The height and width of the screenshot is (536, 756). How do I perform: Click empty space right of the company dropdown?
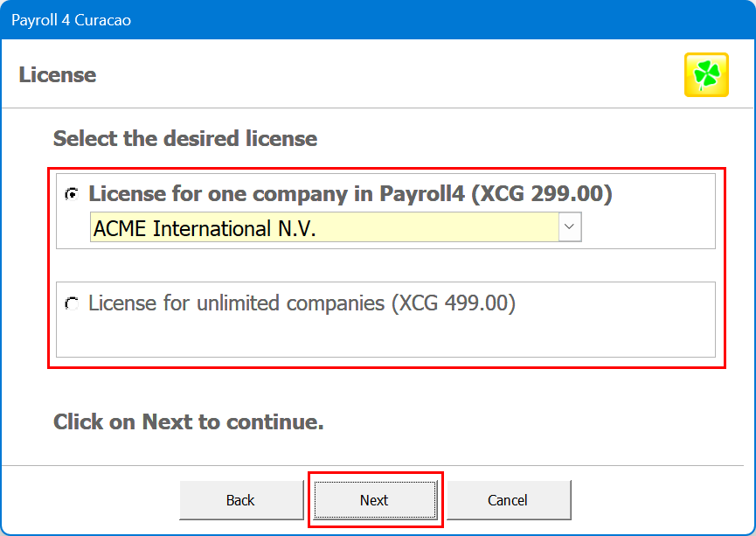[647, 229]
